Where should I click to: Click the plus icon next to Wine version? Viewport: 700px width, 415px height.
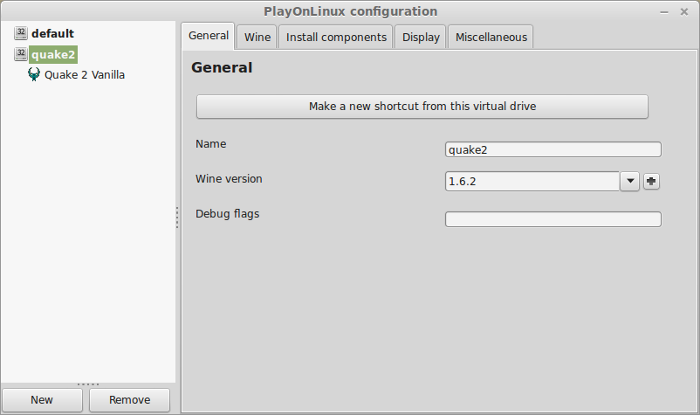point(651,181)
